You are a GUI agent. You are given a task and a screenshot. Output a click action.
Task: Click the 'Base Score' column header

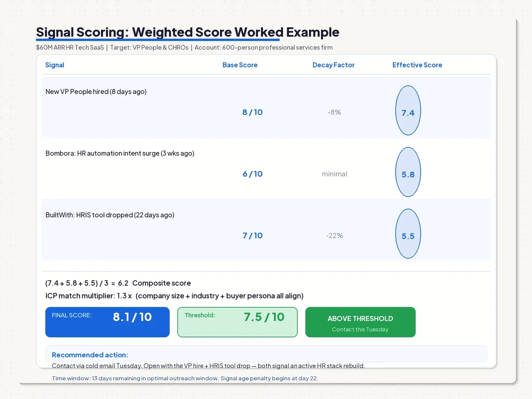click(240, 65)
